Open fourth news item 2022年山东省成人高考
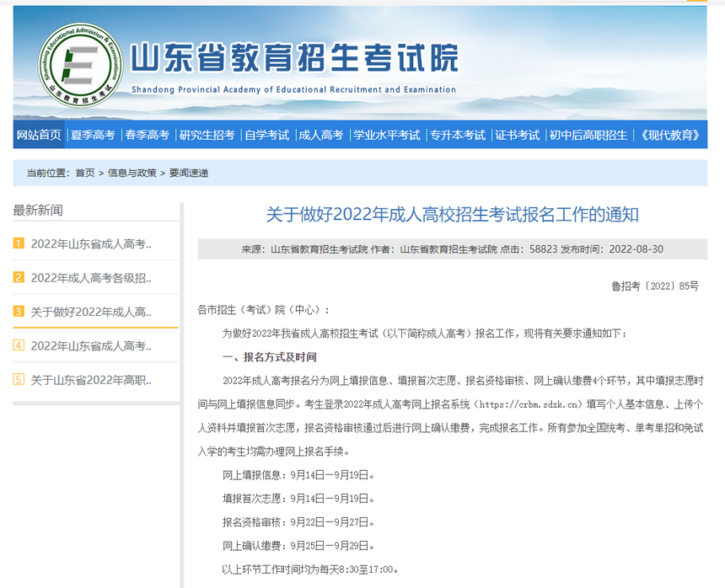The height and width of the screenshot is (588, 725). tap(91, 345)
